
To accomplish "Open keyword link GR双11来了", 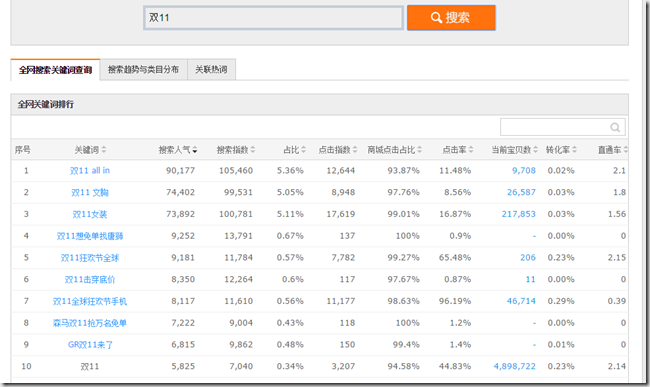I will pos(90,345).
